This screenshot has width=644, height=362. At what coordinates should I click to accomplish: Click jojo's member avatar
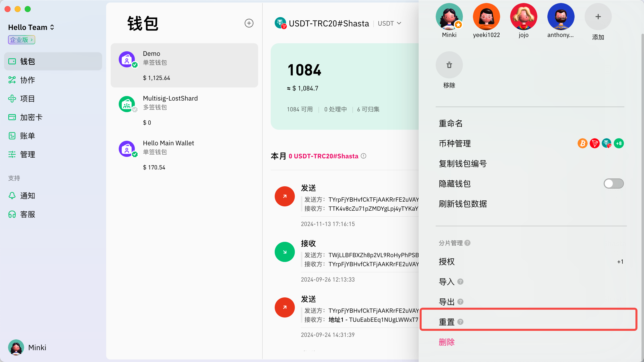pyautogui.click(x=524, y=17)
